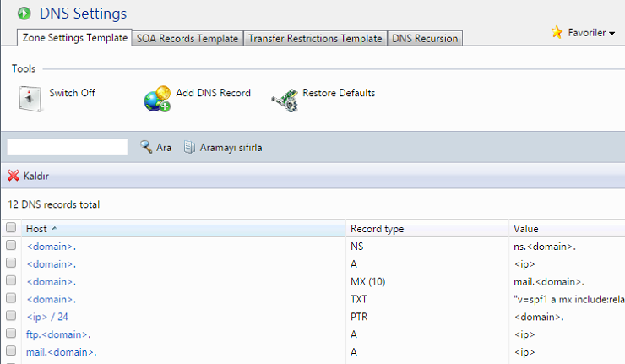This screenshot has height=364, width=625.
Task: Click the Add DNS Record globe icon
Action: coord(157,99)
